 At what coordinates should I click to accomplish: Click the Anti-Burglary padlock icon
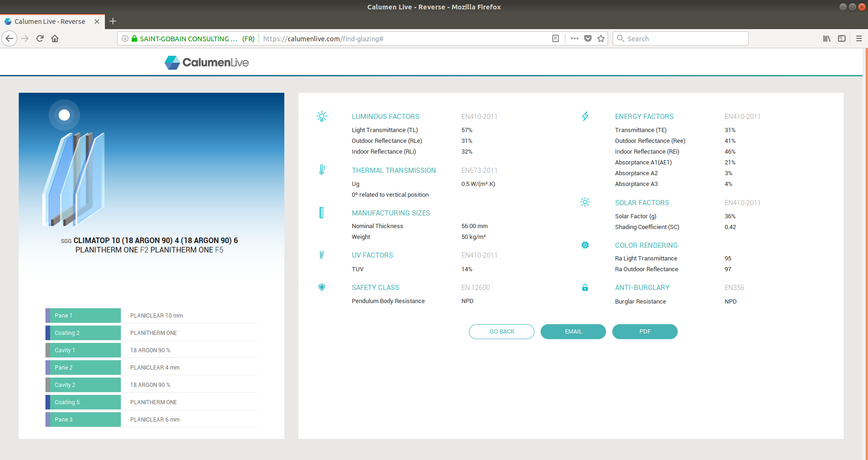point(585,287)
